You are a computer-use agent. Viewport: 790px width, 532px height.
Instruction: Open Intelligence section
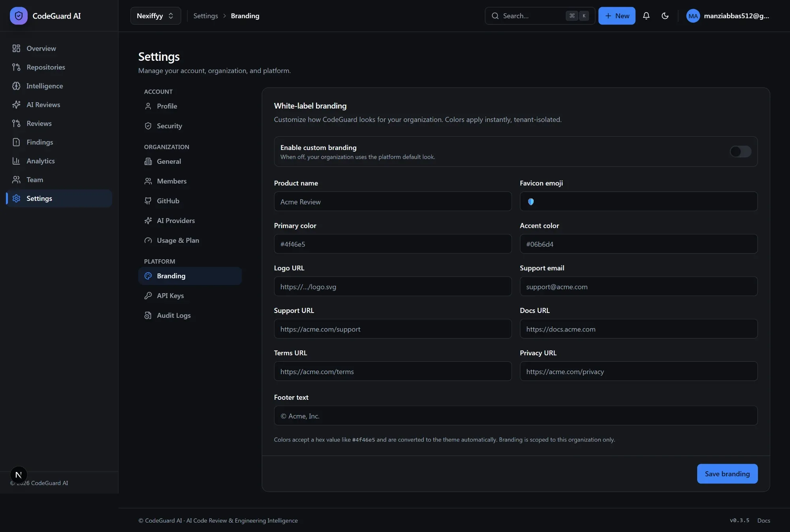59,86
